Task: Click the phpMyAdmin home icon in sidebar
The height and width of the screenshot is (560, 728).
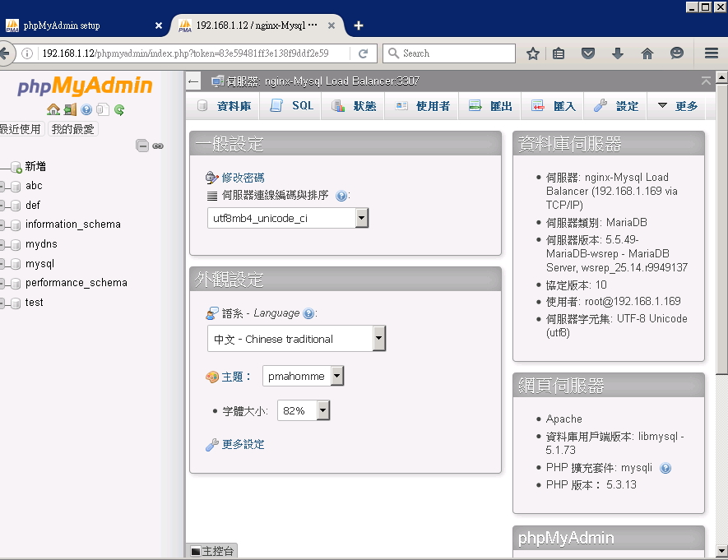Action: click(53, 109)
